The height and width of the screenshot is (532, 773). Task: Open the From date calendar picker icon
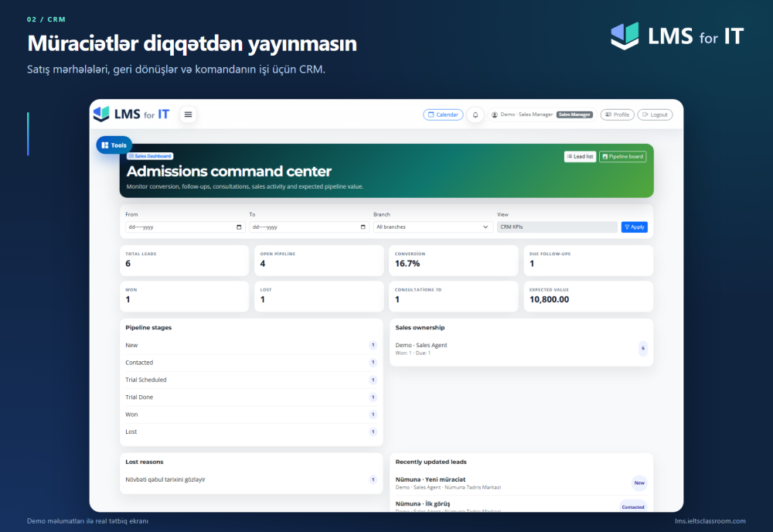(239, 227)
